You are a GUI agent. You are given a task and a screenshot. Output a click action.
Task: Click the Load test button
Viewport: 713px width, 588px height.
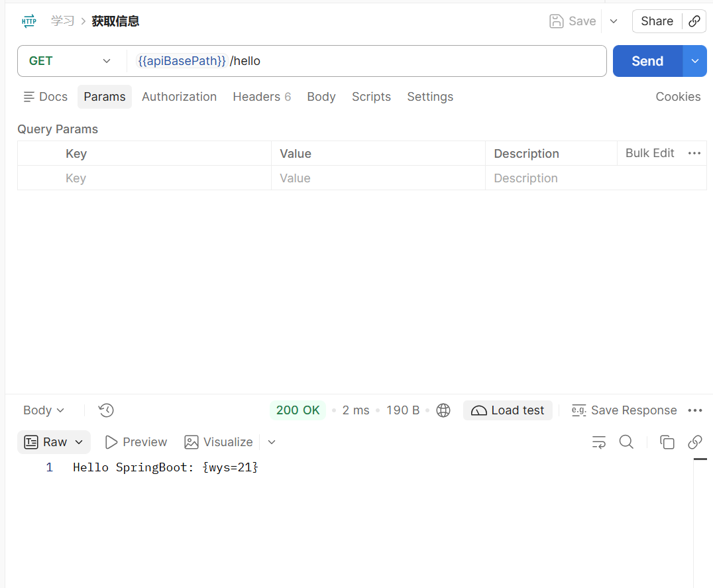pos(508,410)
